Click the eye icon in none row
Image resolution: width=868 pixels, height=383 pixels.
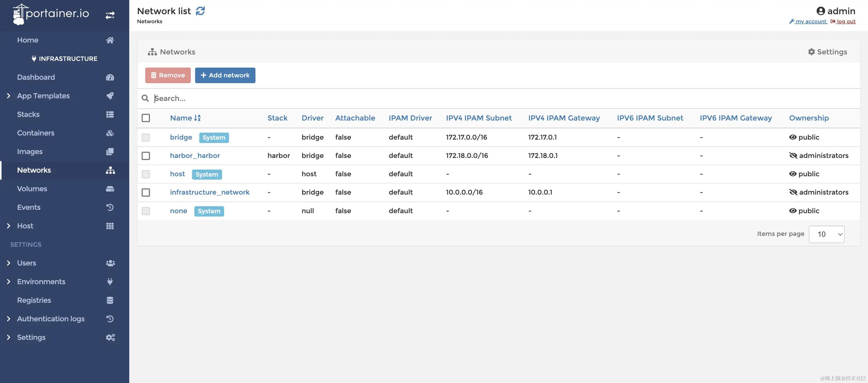793,211
